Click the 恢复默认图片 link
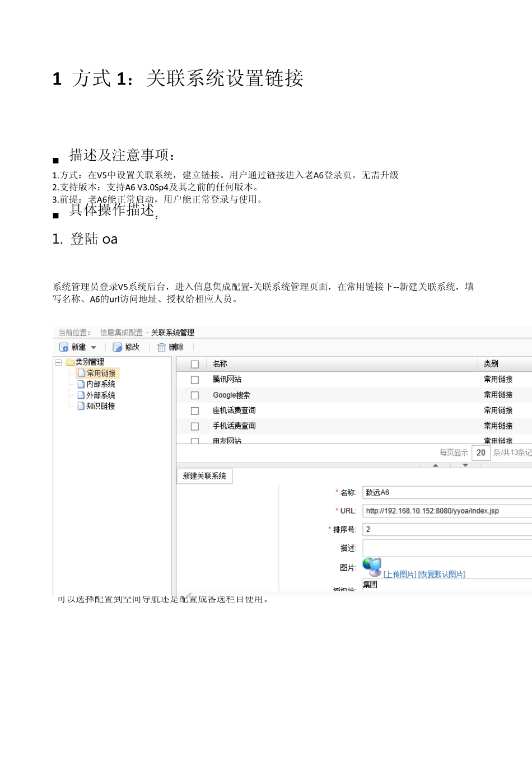 pyautogui.click(x=442, y=575)
